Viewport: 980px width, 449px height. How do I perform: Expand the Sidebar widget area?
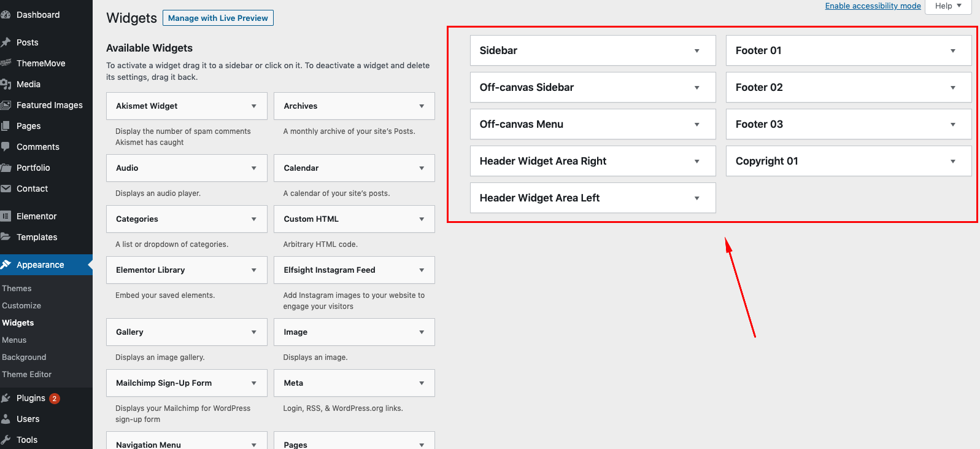696,50
